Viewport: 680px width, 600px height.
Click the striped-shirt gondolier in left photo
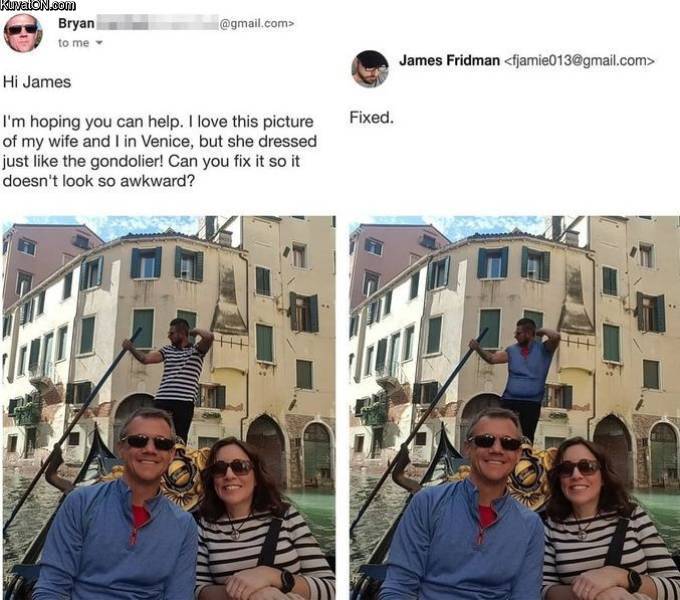tap(173, 375)
